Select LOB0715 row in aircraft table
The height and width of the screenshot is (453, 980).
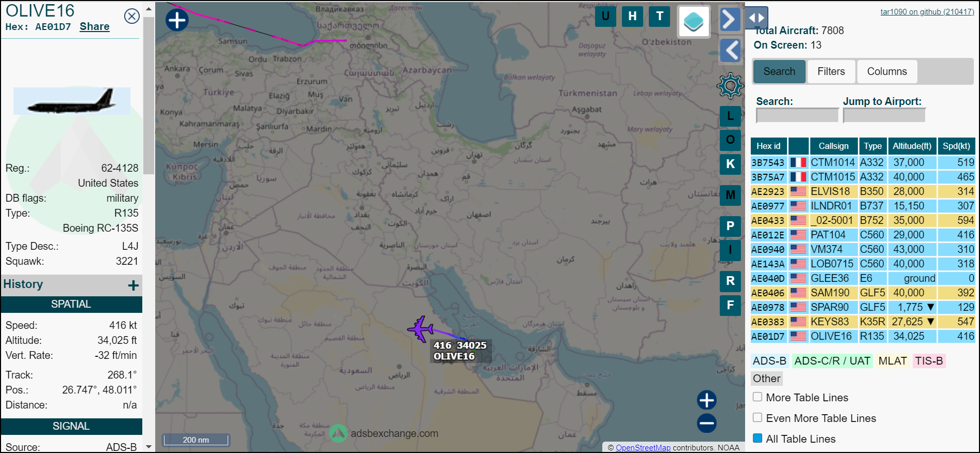coord(863,264)
